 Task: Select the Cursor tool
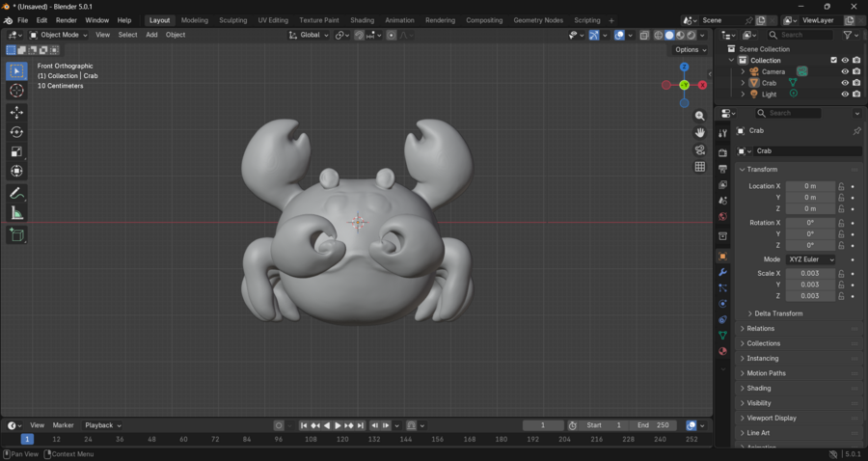16,91
